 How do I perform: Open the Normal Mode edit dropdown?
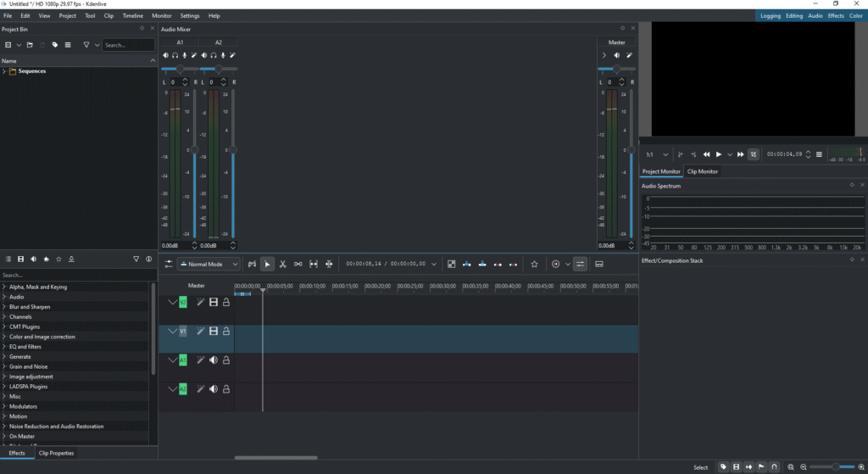tap(209, 265)
